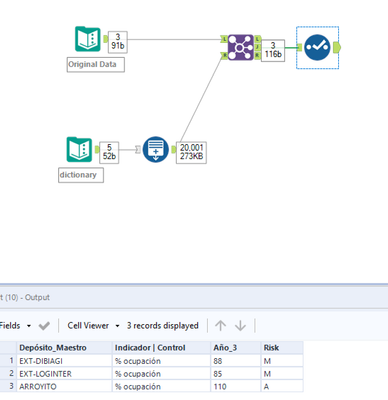Click the Join tool R output anchor
Image resolution: width=388 pixels, height=400 pixels.
[258, 56]
